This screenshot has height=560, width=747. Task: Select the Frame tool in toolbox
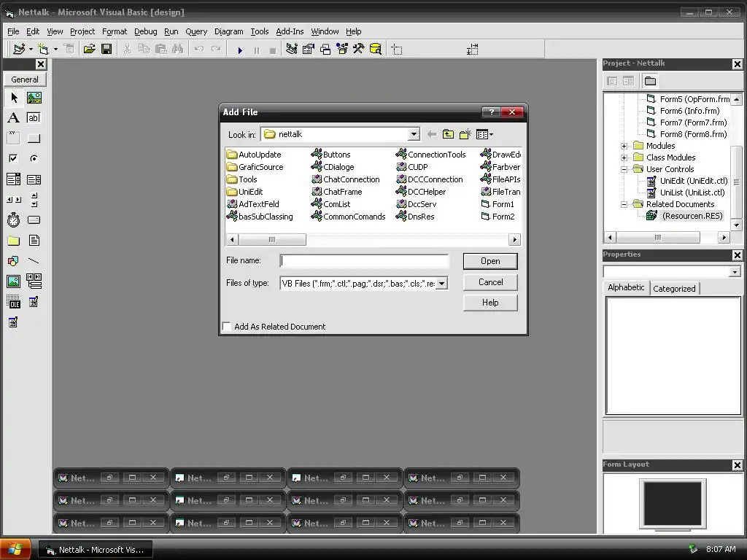(x=14, y=138)
